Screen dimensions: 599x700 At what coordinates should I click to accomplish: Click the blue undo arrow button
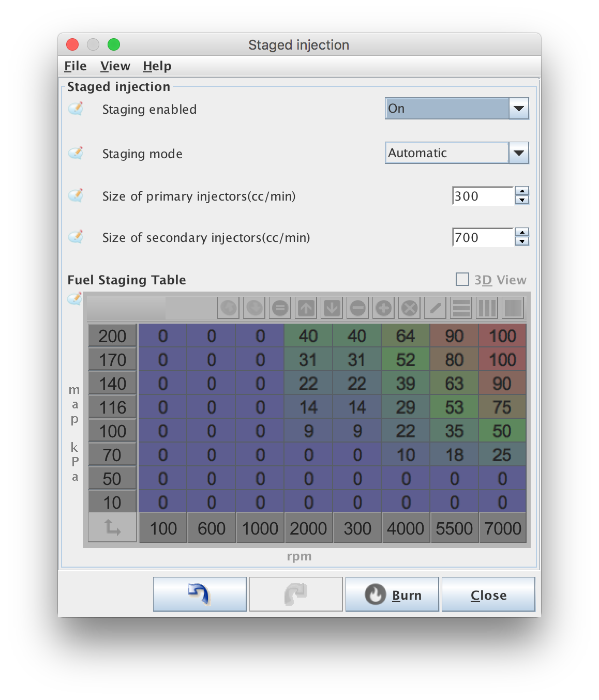[200, 594]
